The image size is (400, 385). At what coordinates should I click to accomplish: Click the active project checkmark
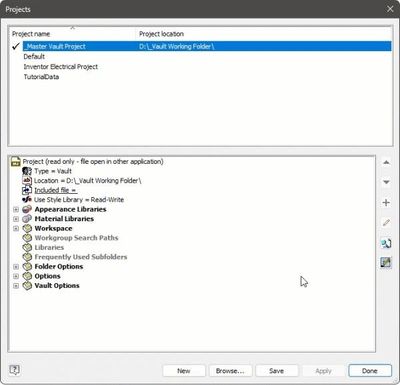click(16, 47)
